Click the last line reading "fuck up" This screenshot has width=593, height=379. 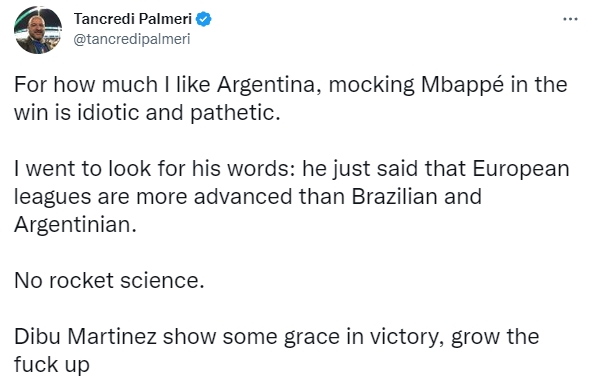[x=52, y=365]
